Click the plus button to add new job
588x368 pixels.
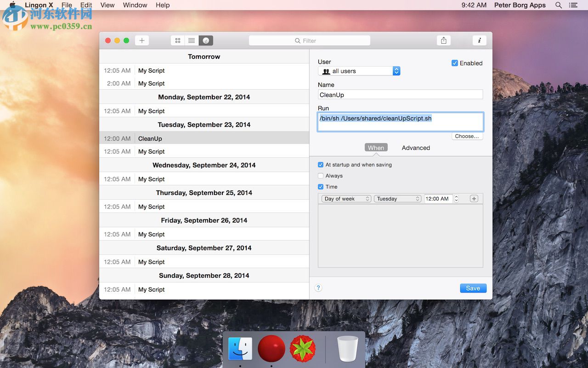pyautogui.click(x=141, y=40)
